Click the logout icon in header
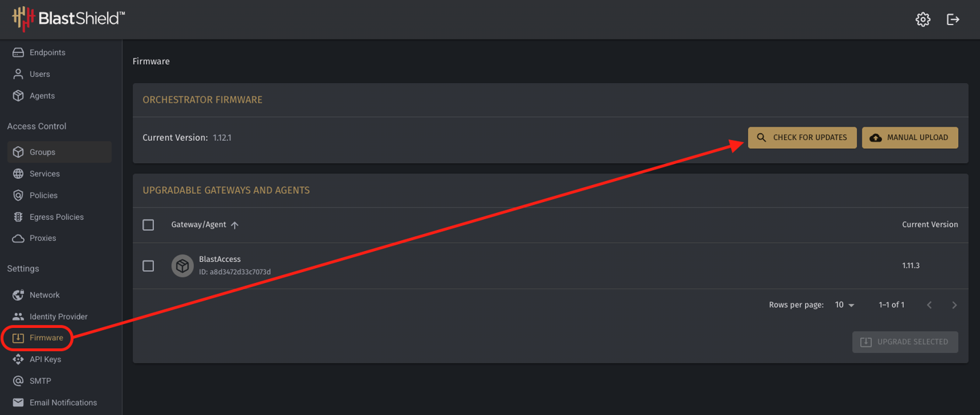980x415 pixels. (x=953, y=20)
